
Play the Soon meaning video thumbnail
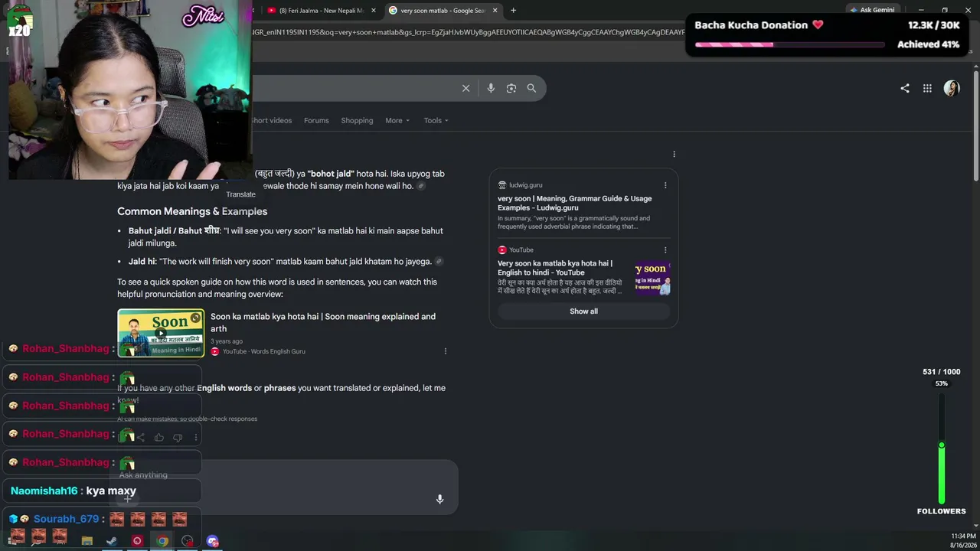click(161, 333)
